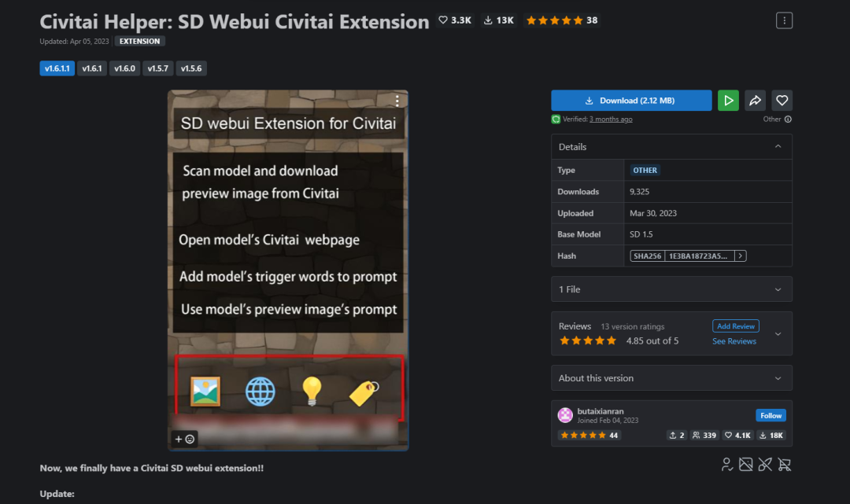Click the 4.85 star rating stars
The height and width of the screenshot is (504, 850).
tap(587, 340)
